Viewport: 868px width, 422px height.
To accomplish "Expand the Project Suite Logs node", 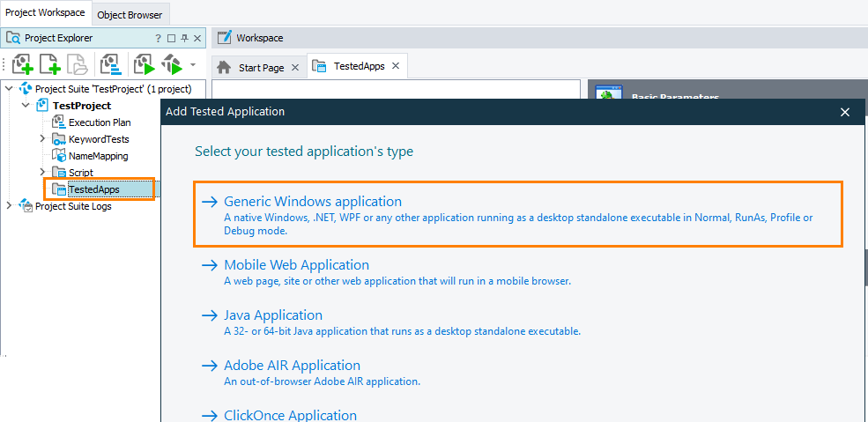I will click(x=10, y=206).
